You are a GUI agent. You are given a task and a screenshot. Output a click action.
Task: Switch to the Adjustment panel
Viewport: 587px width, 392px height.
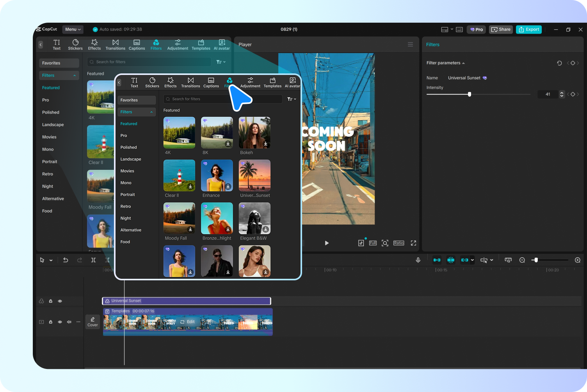click(x=250, y=82)
